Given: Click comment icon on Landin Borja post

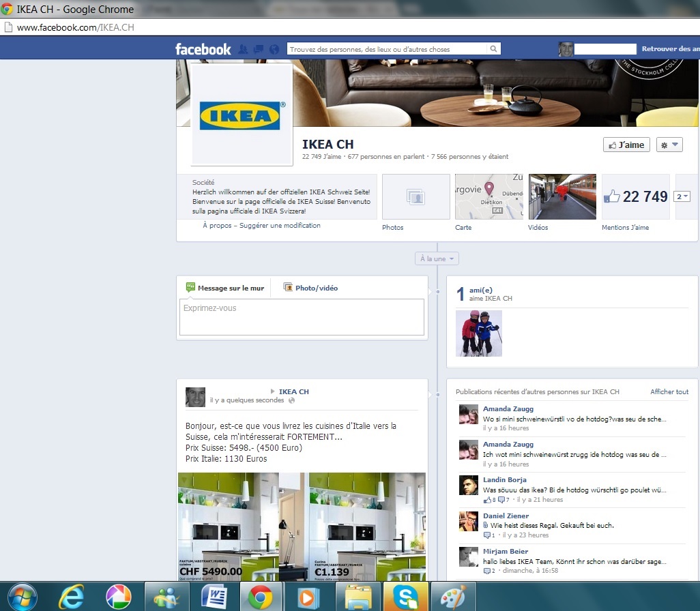Looking at the screenshot, I should [x=501, y=500].
